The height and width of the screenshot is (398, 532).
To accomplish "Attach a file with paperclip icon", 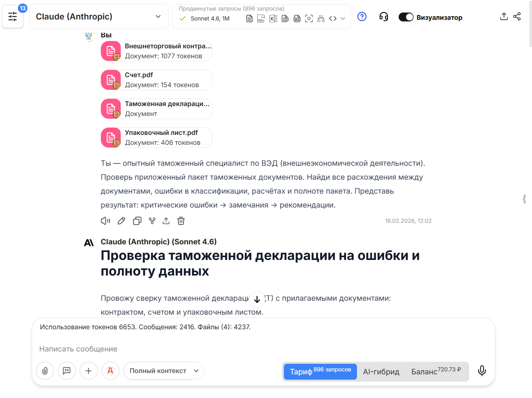I will [x=45, y=371].
